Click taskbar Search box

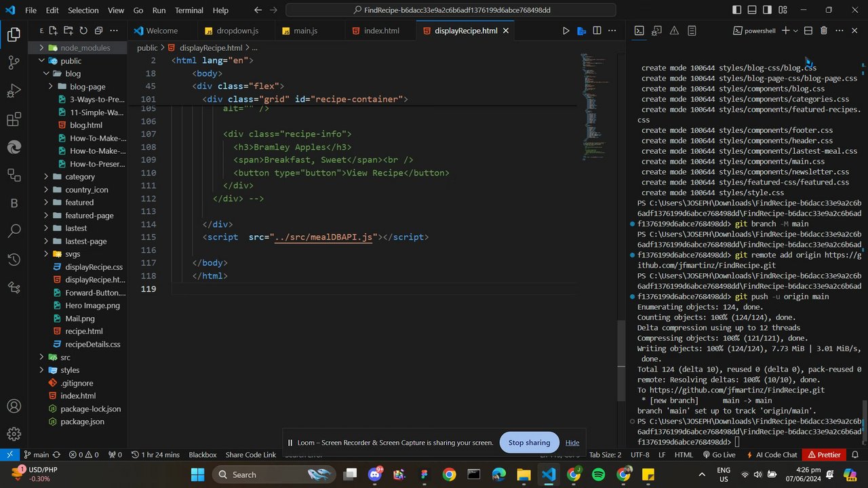(x=274, y=474)
